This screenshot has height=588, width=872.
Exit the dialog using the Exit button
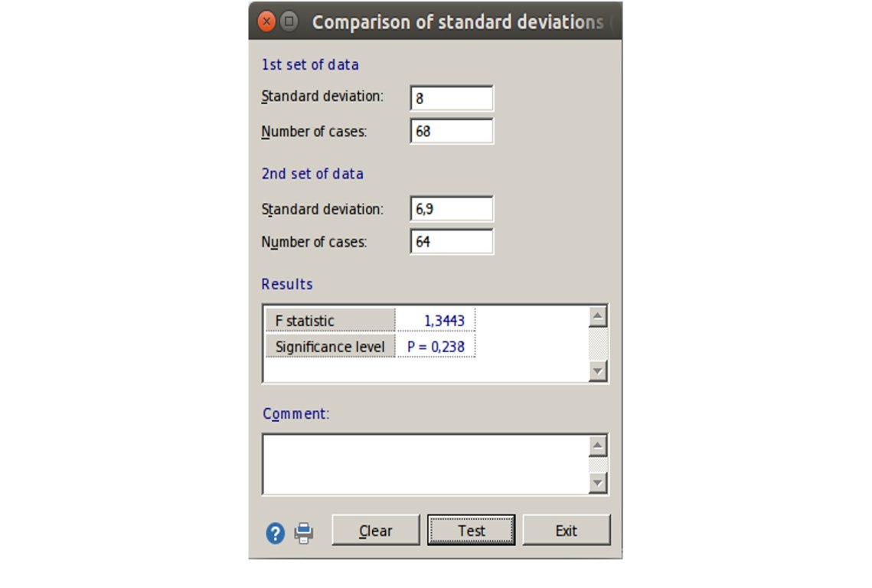tap(566, 531)
